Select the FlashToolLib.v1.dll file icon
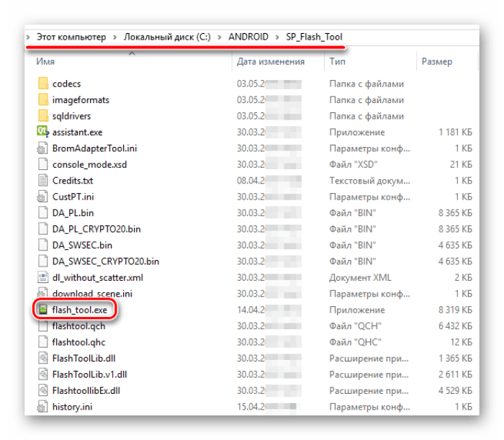The image size is (504, 440). pyautogui.click(x=42, y=374)
